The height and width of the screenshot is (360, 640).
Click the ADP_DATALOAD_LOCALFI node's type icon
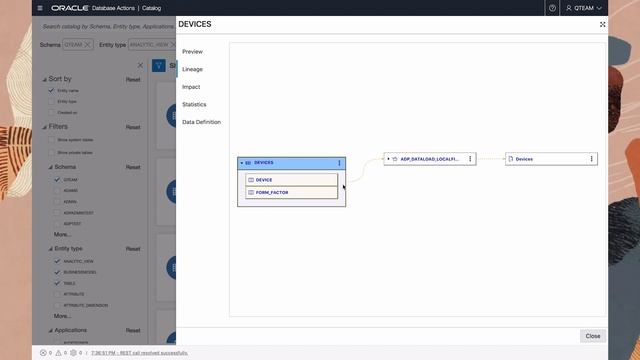point(395,159)
